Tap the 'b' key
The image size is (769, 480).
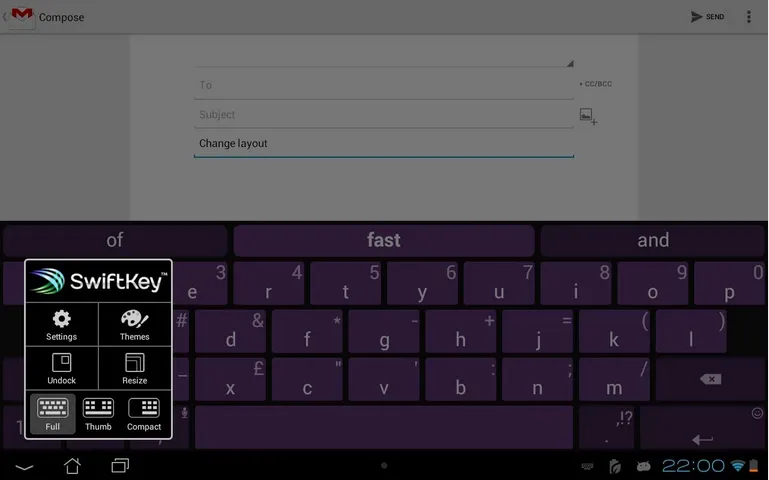tap(461, 379)
